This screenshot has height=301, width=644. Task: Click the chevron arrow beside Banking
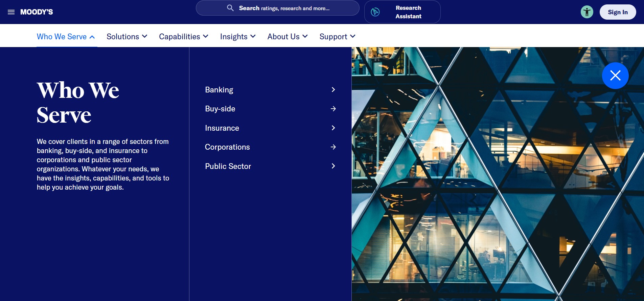(333, 90)
